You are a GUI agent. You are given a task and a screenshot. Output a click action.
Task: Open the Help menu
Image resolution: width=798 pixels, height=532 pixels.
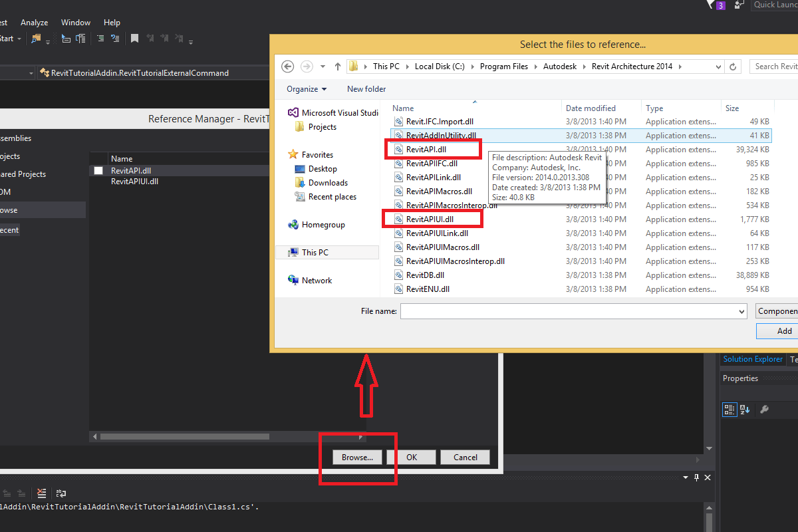(x=112, y=23)
